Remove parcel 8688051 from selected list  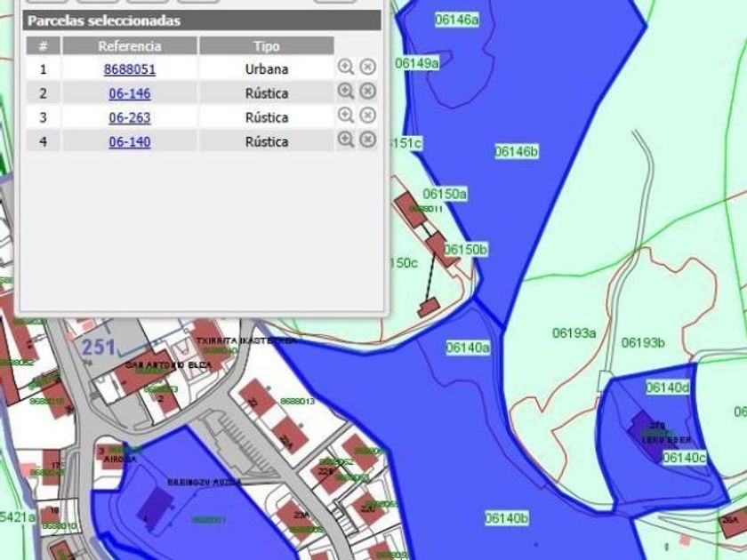[368, 67]
